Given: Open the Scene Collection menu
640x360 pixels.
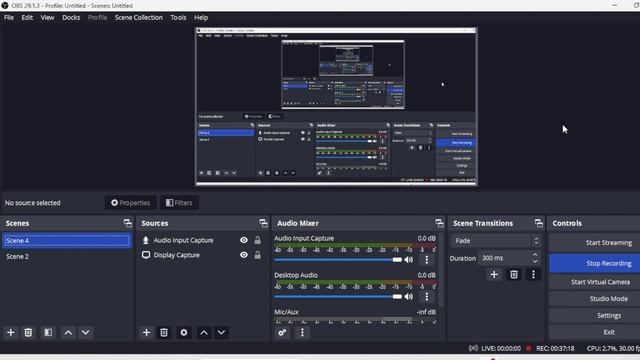Looking at the screenshot, I should pos(138,18).
